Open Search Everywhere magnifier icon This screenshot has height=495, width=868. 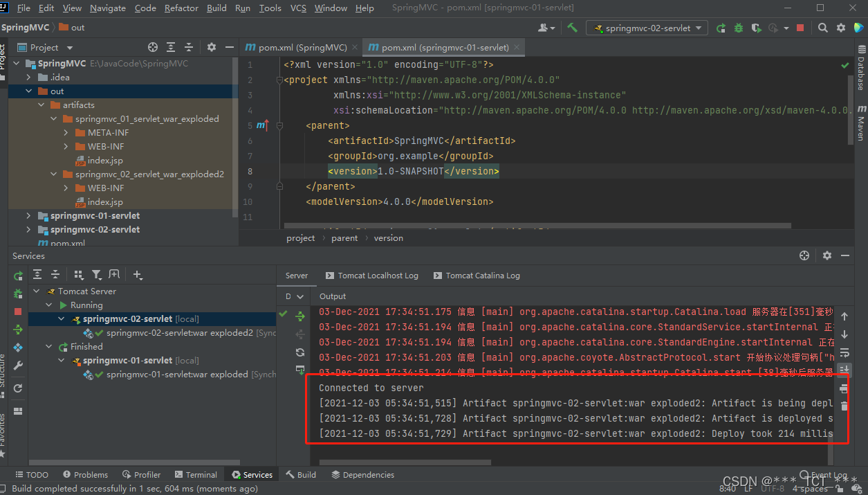pos(822,28)
